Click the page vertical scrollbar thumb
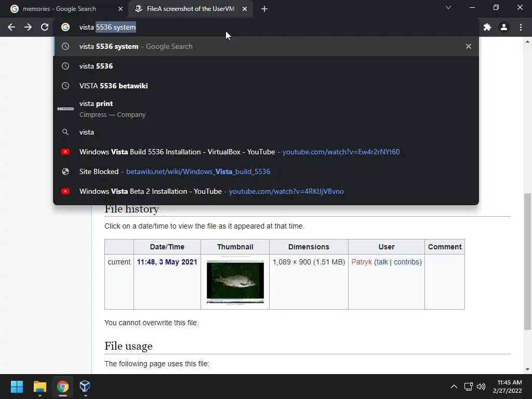Image resolution: width=532 pixels, height=399 pixels. point(527,261)
